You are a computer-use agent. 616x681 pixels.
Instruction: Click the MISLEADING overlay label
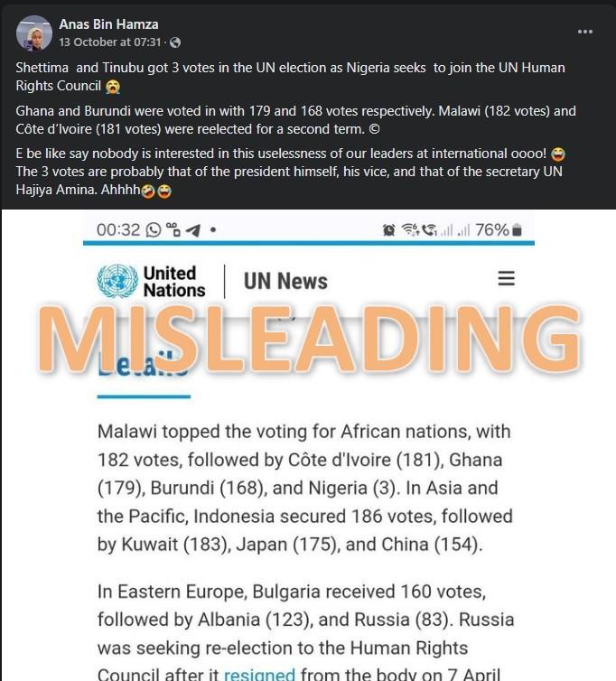click(309, 340)
